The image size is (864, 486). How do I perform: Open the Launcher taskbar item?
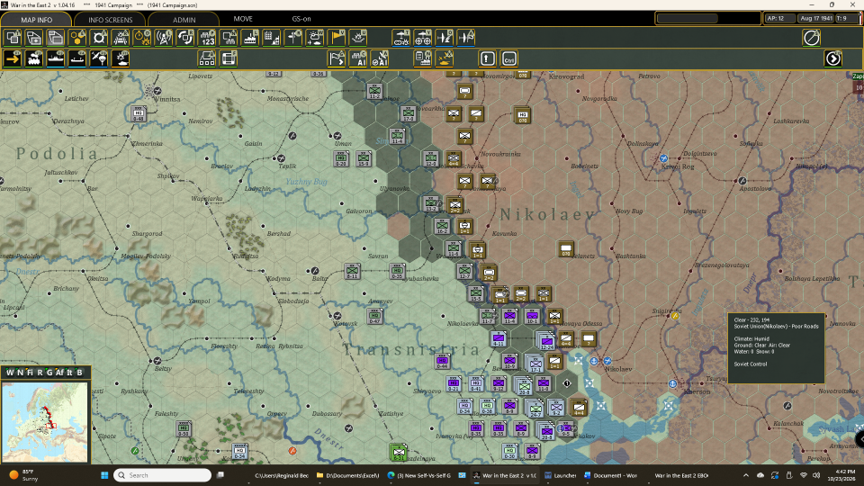coord(560,475)
